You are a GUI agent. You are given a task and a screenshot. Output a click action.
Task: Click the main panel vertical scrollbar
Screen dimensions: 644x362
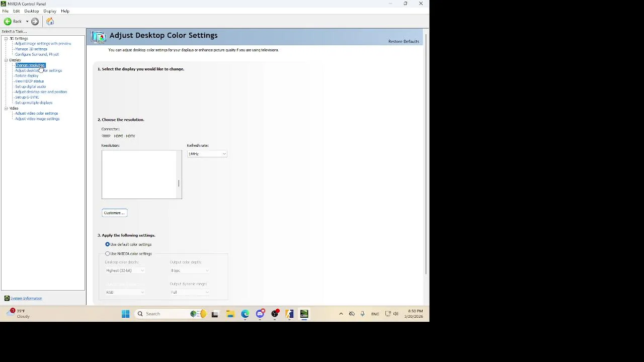point(427,154)
